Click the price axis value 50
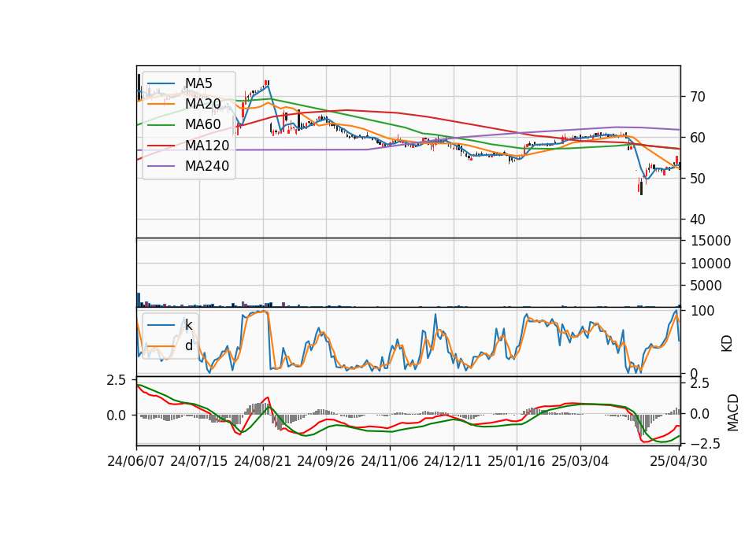The height and width of the screenshot is (543, 756). click(x=698, y=179)
